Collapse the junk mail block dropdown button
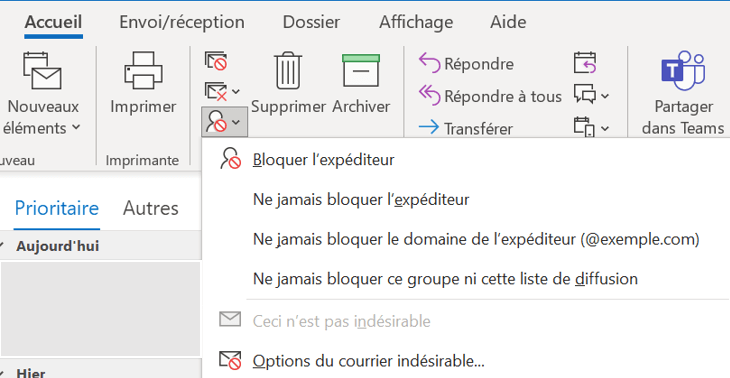730x378 pixels. click(224, 122)
